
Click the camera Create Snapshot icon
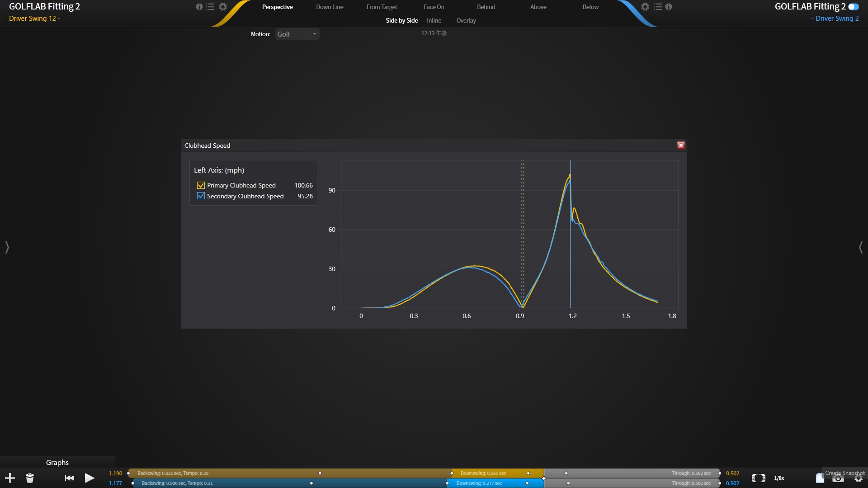pos(838,479)
